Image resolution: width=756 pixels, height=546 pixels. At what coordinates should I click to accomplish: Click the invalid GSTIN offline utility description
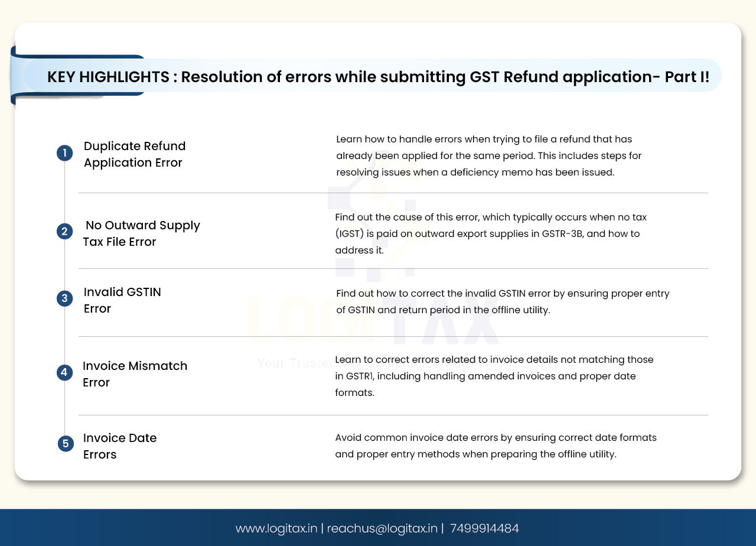click(503, 301)
